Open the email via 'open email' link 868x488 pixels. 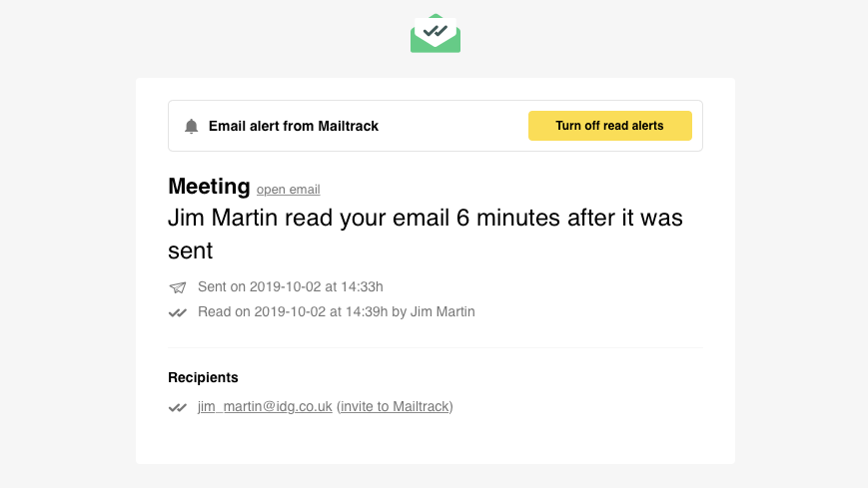(x=288, y=190)
